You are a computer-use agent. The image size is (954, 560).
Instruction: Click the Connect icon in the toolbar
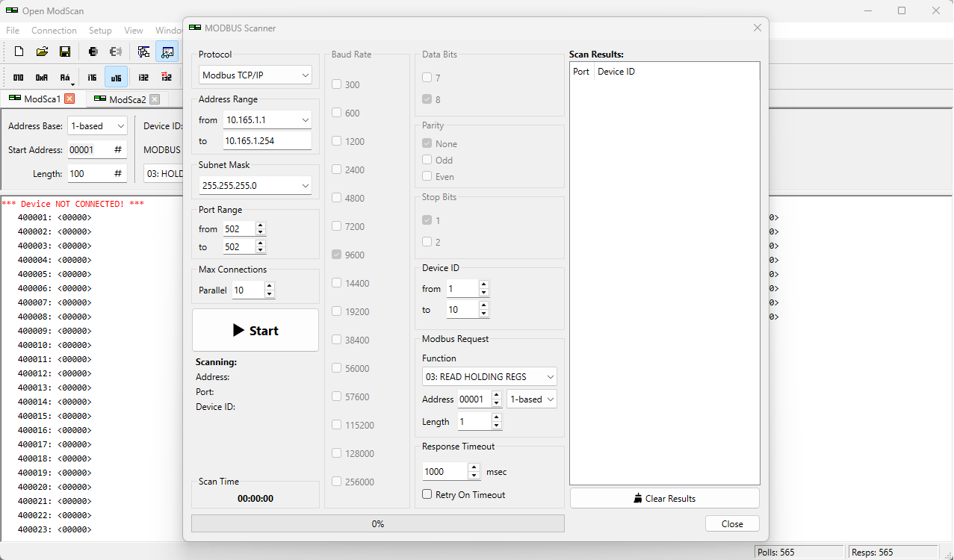click(x=91, y=52)
